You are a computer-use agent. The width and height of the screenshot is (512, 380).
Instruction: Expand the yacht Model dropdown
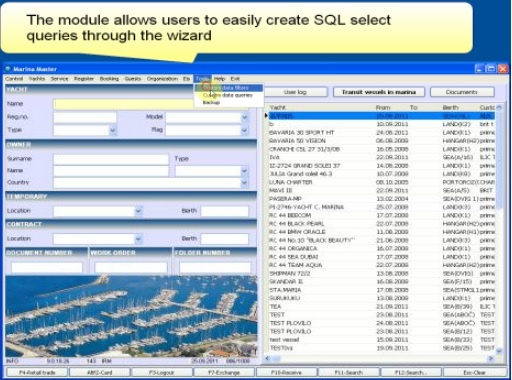245,117
